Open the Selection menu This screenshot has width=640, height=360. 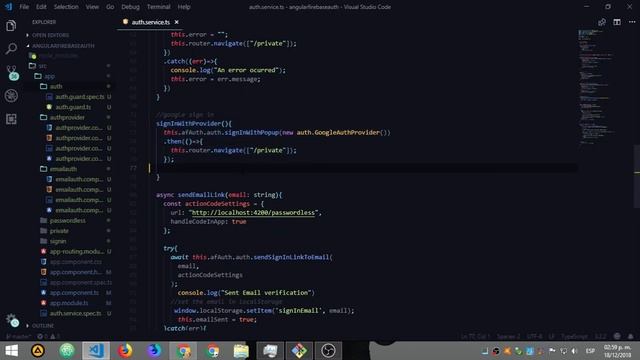(x=66, y=7)
